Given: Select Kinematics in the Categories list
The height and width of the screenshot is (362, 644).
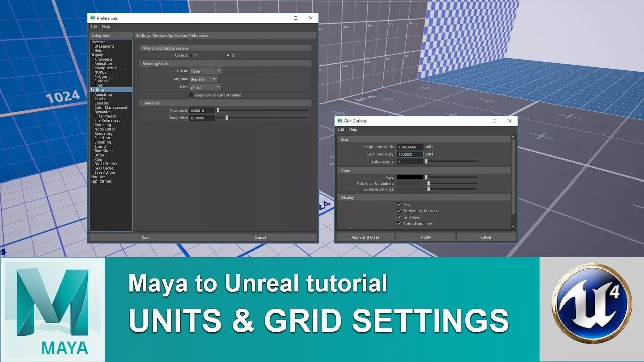Looking at the screenshot, I should click(x=103, y=59).
